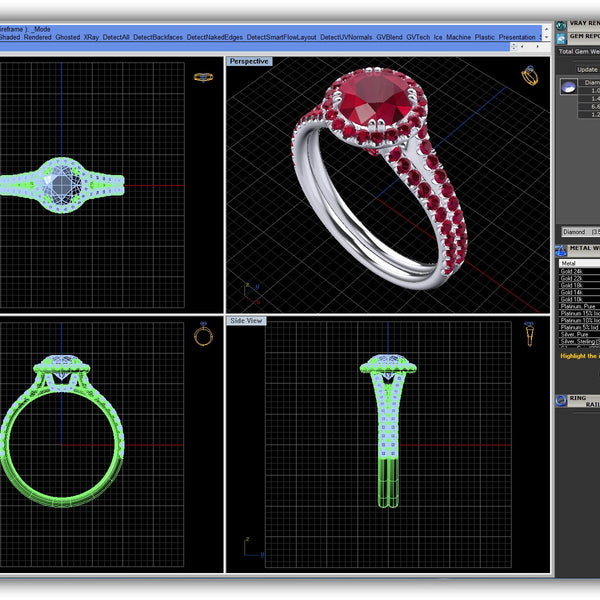Switch display mode to Ghosted
This screenshot has width=600, height=600.
point(68,37)
